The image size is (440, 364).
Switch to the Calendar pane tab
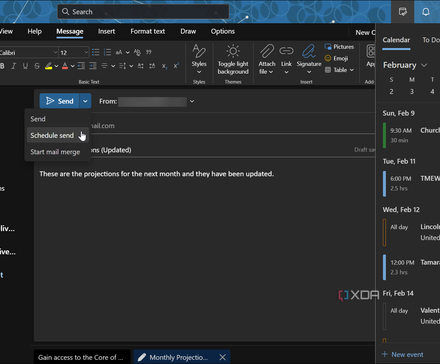pyautogui.click(x=396, y=40)
